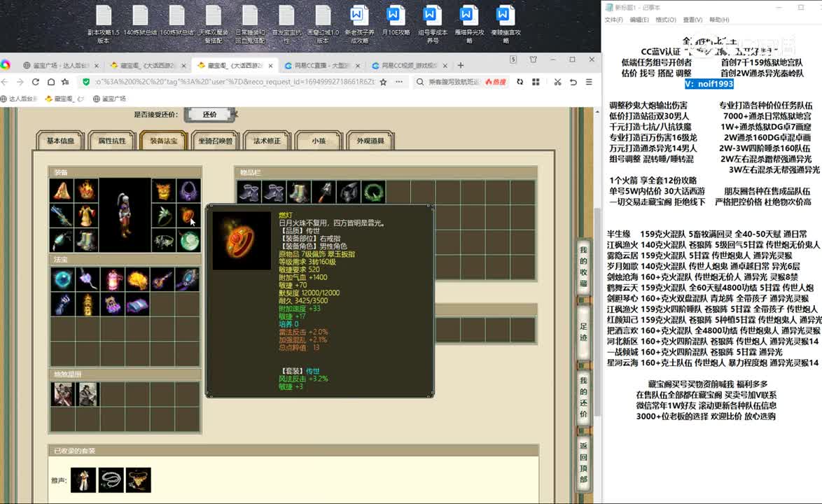This screenshot has width=822, height=504.
Task: Switch to the 基本信息 tab
Action: pyautogui.click(x=60, y=141)
